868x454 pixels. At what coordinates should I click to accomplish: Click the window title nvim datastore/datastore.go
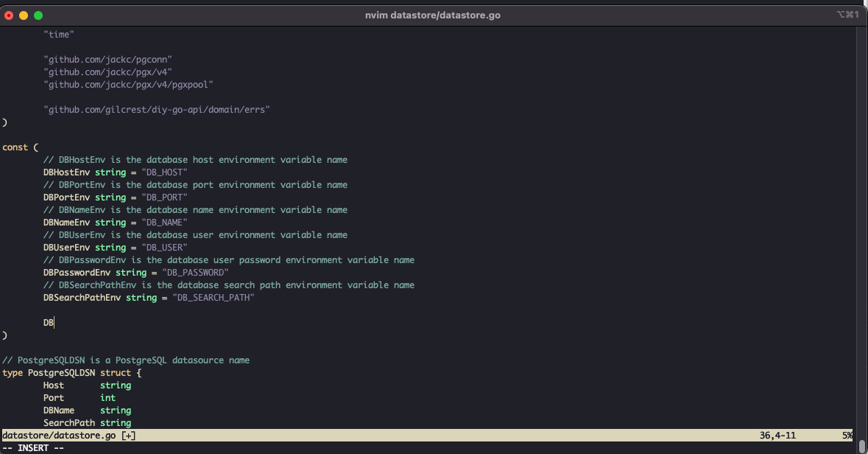pos(432,15)
